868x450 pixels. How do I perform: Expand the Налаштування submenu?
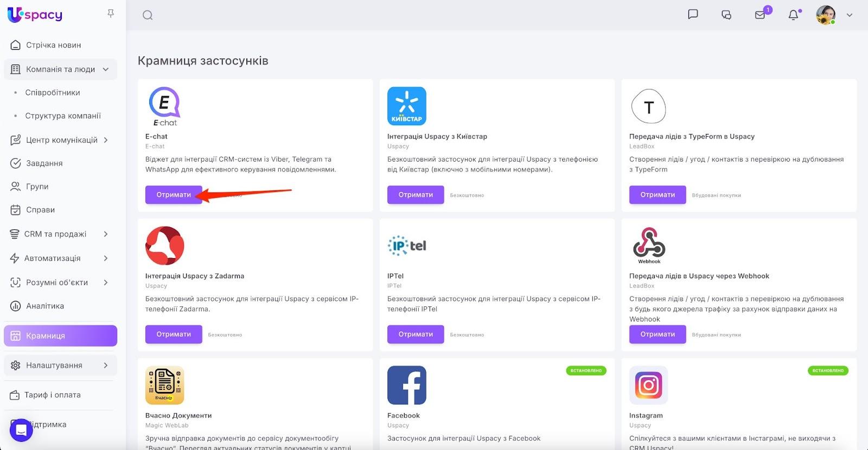[106, 365]
